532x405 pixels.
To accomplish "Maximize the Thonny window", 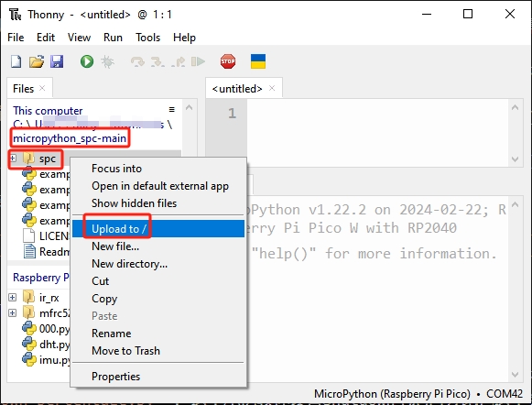I will [468, 14].
